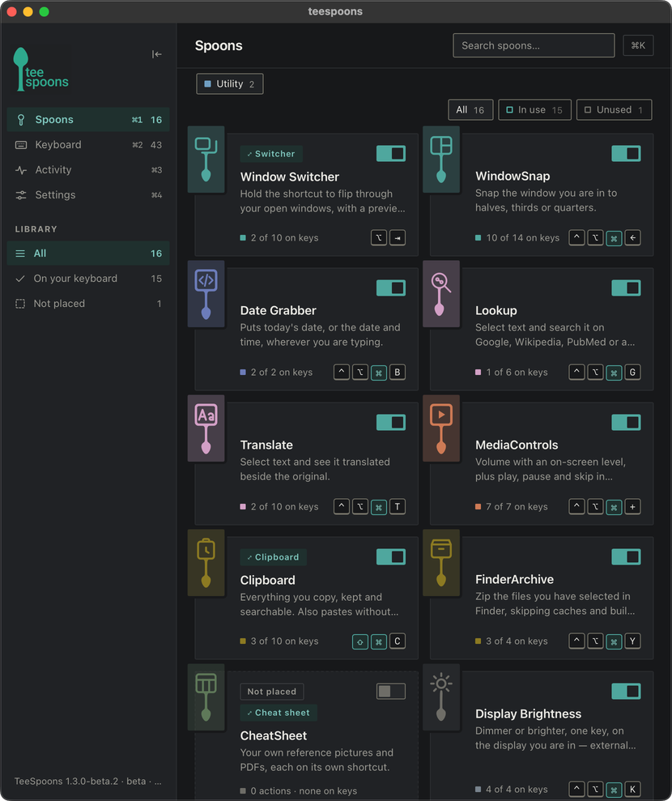The height and width of the screenshot is (801, 672).
Task: Open the Lookup magnifier spoon icon
Action: [441, 294]
